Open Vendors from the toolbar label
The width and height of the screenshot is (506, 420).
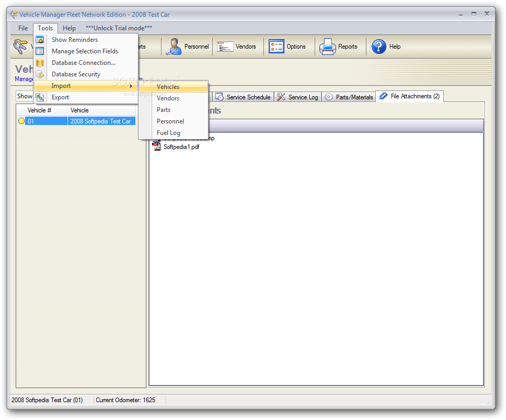(246, 47)
